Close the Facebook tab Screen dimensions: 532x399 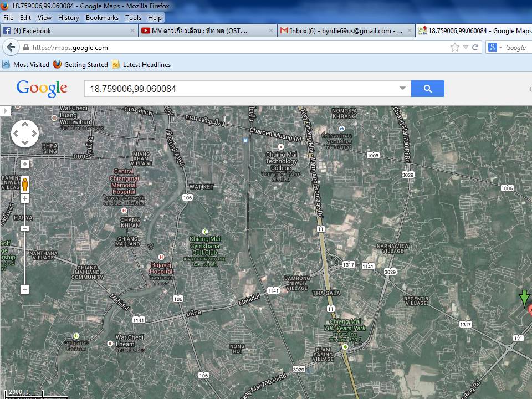[132, 30]
